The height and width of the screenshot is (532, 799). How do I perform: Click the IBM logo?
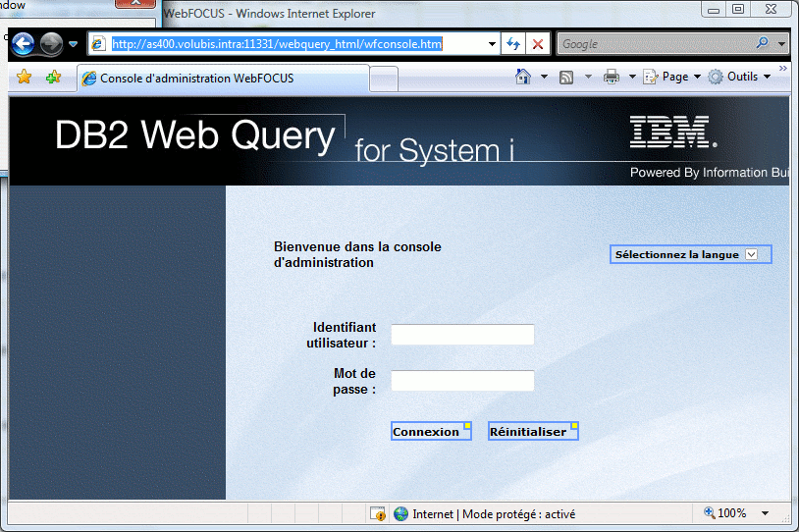coord(672,132)
